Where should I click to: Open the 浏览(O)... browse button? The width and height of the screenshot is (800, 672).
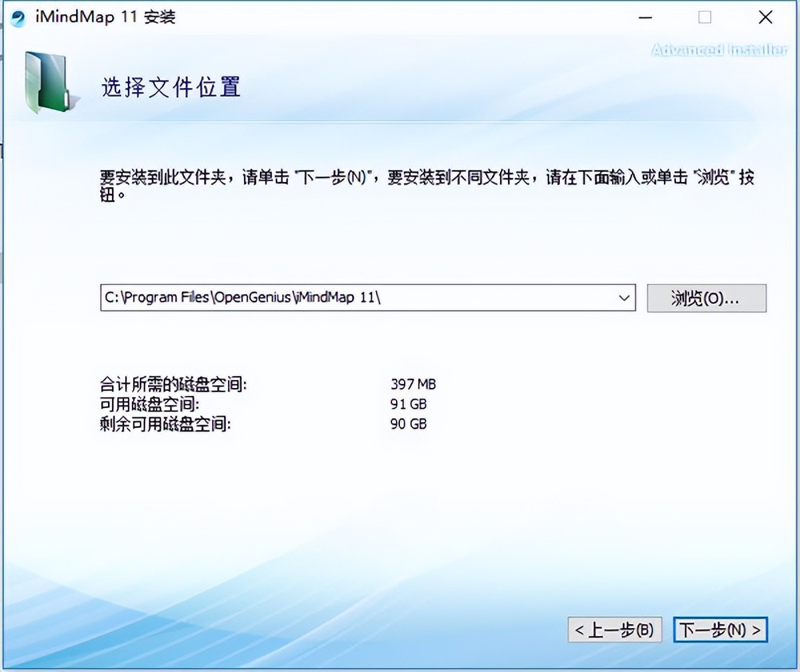[707, 298]
